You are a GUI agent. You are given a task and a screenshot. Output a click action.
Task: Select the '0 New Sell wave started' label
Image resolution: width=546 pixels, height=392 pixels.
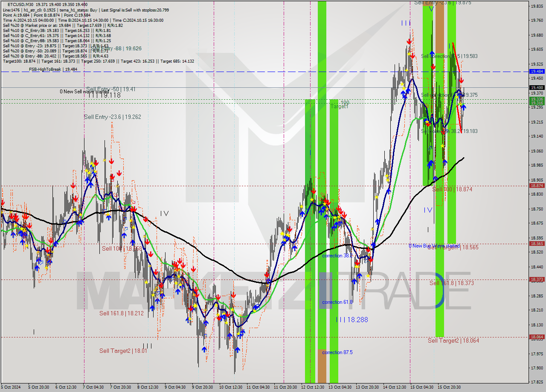coord(84,92)
